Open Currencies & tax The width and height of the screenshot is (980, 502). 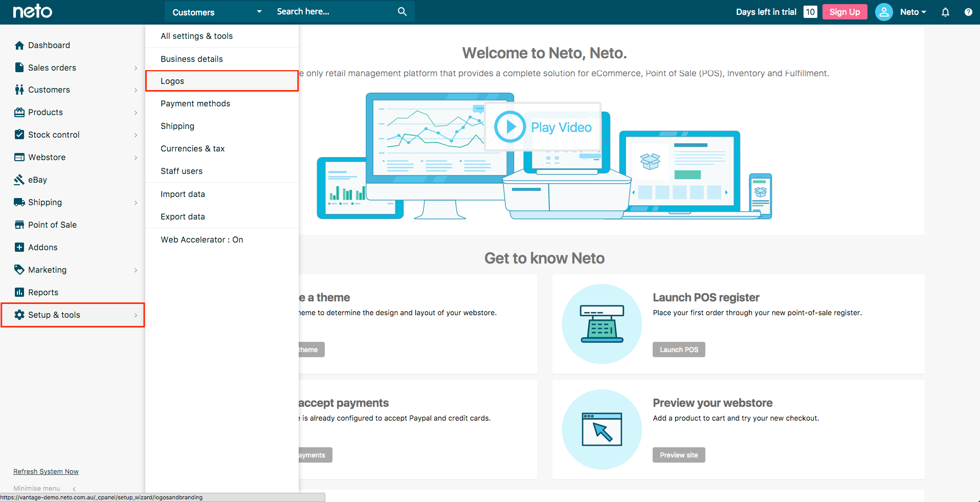(x=222, y=148)
